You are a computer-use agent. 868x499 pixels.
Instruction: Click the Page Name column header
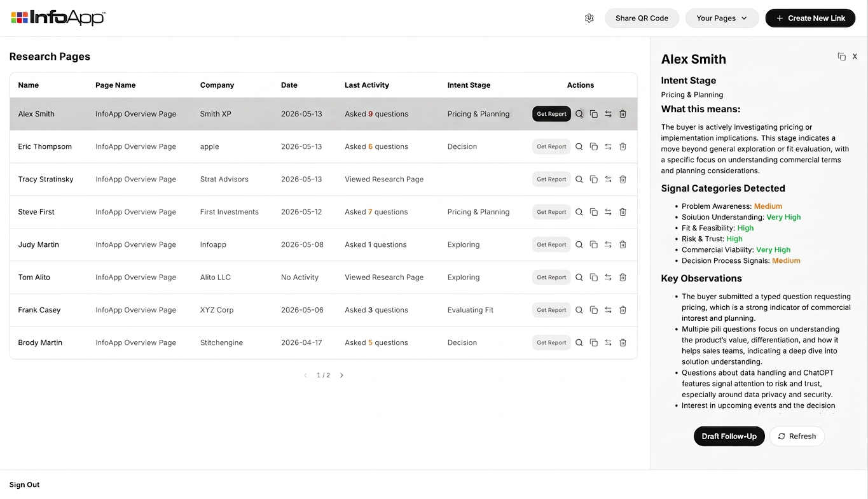pos(116,85)
